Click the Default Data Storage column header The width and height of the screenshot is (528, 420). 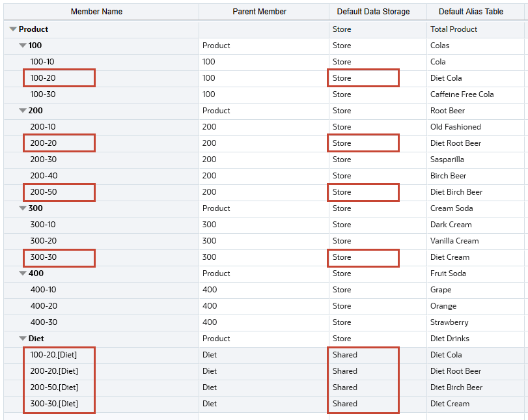tap(373, 12)
